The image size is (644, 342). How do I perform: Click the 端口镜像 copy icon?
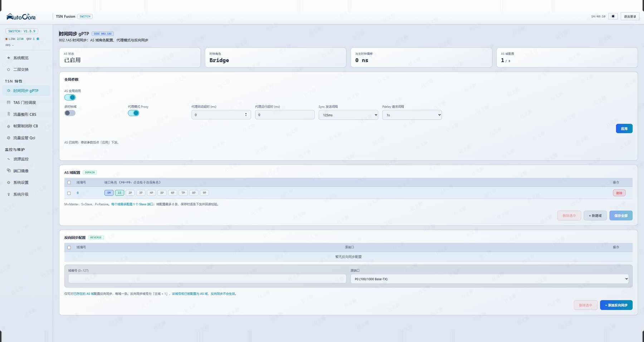tap(9, 171)
